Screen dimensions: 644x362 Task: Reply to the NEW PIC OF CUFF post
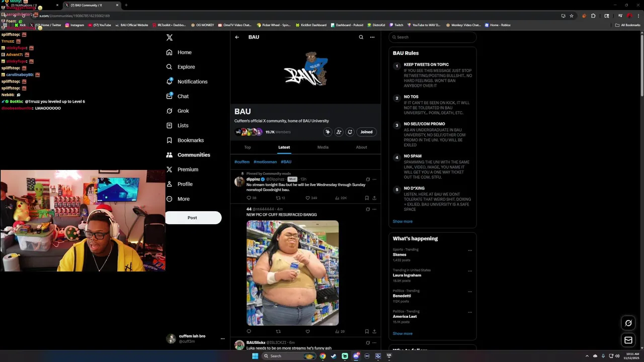pos(249,331)
